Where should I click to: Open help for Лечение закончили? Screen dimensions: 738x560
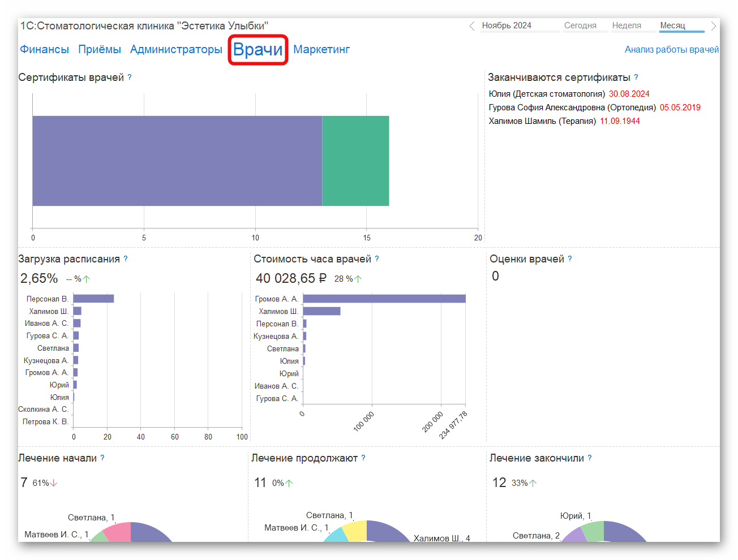pyautogui.click(x=590, y=458)
